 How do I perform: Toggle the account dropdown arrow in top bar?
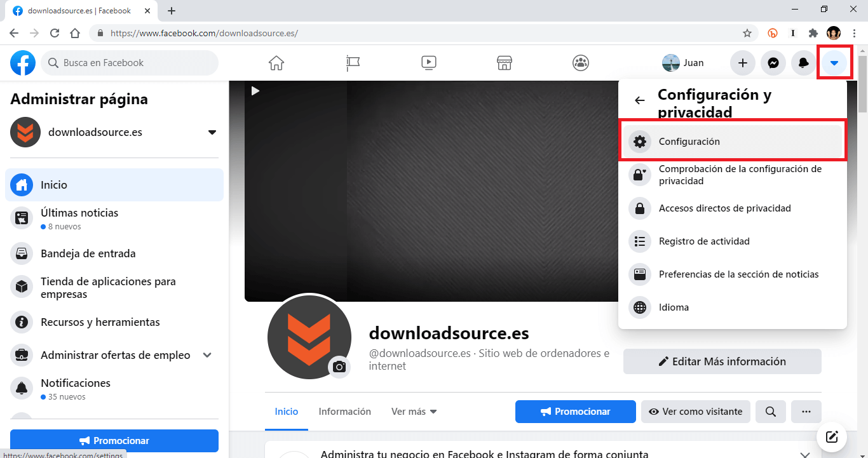click(x=834, y=63)
